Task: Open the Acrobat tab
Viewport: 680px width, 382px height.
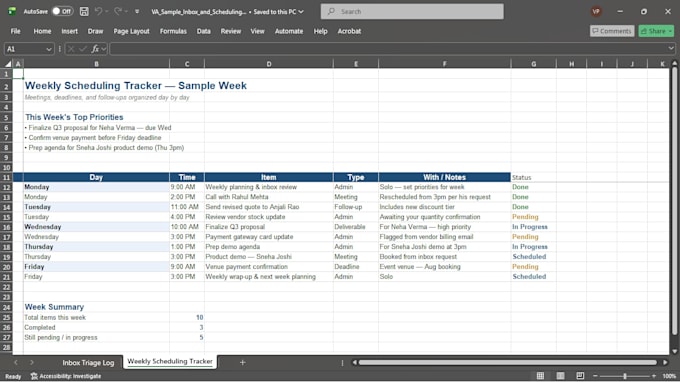Action: (x=349, y=31)
